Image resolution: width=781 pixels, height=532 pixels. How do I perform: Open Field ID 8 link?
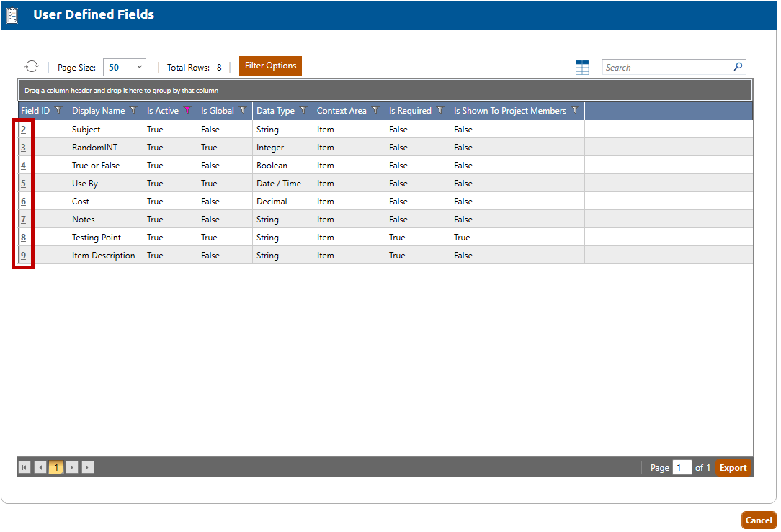[x=24, y=238]
